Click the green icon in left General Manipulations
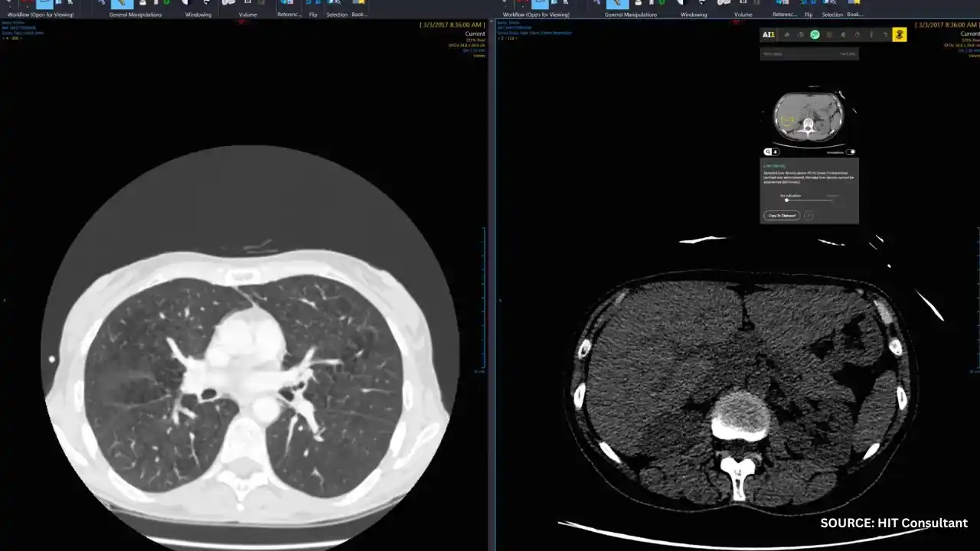Screen dimensions: 980x551 coord(166,3)
